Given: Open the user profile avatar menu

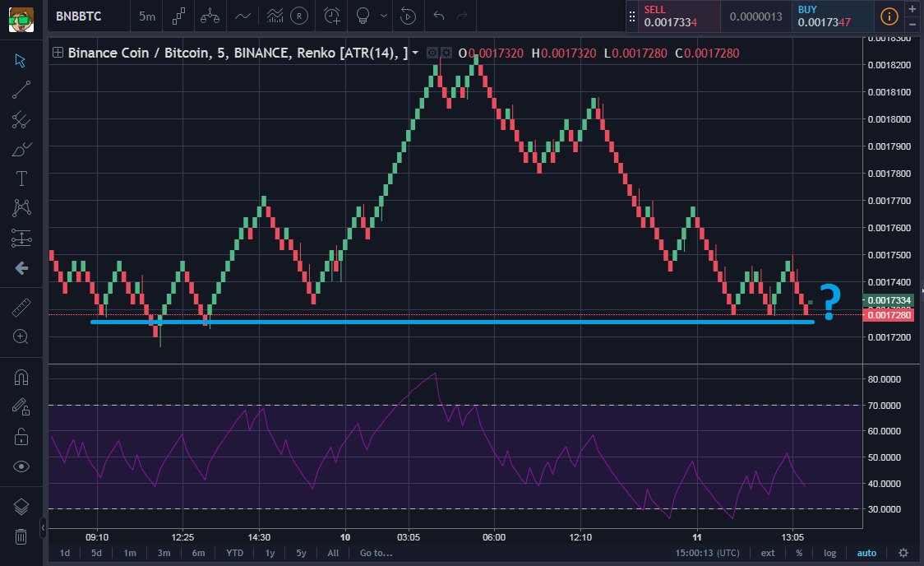Looking at the screenshot, I should coord(21,19).
